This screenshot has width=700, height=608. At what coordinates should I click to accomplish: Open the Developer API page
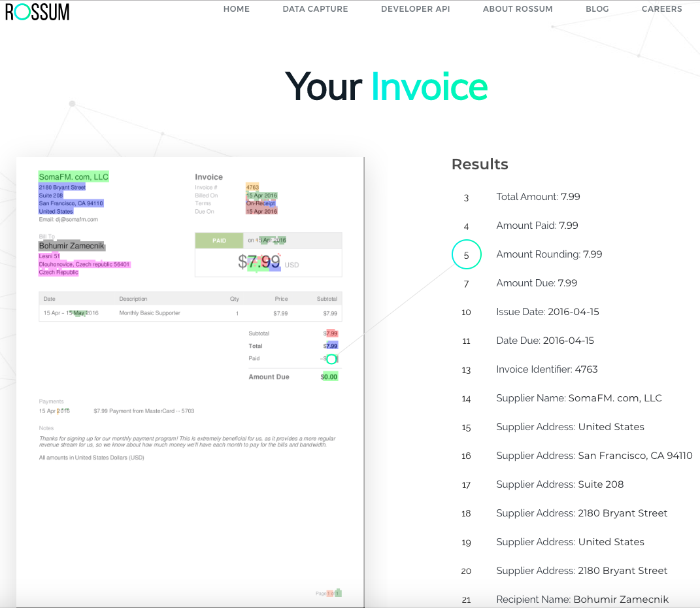coord(416,9)
